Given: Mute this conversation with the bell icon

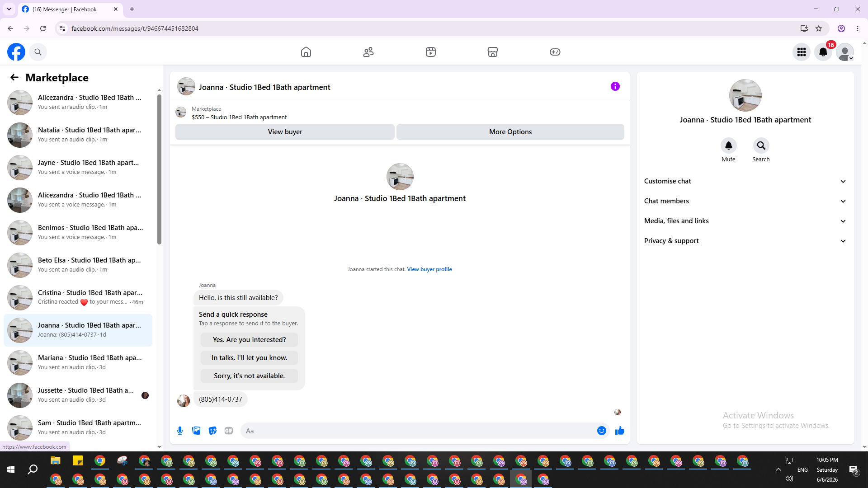Looking at the screenshot, I should pyautogui.click(x=729, y=145).
